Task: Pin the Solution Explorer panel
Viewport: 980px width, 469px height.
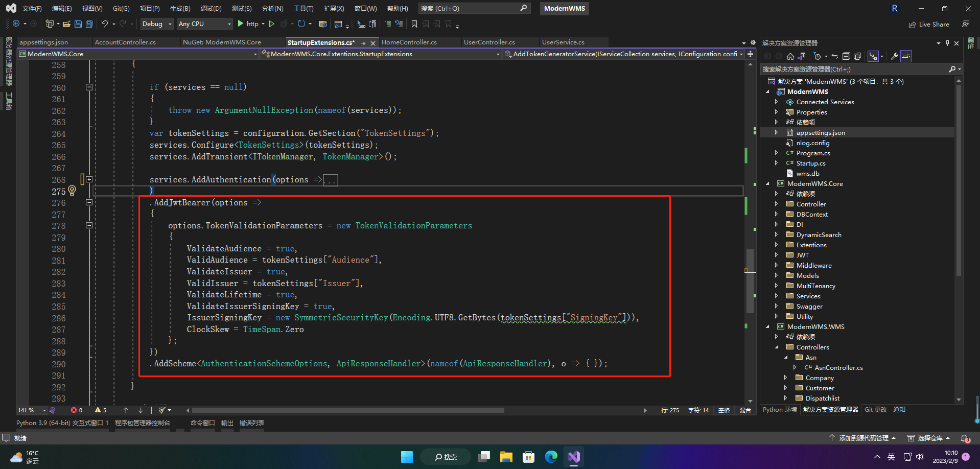Action: [x=947, y=43]
